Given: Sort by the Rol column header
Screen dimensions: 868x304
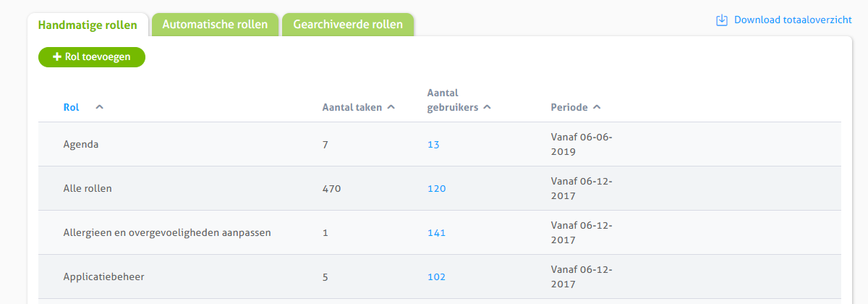Looking at the screenshot, I should tap(71, 107).
